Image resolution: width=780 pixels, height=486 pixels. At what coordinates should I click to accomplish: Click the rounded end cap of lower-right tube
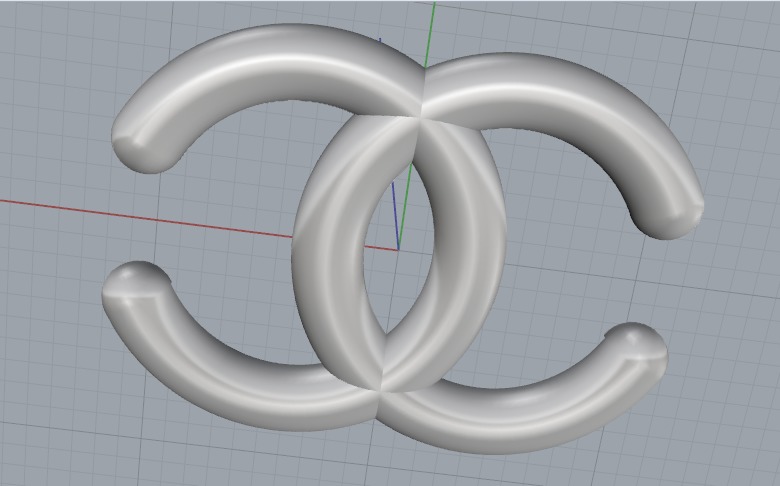point(639,341)
